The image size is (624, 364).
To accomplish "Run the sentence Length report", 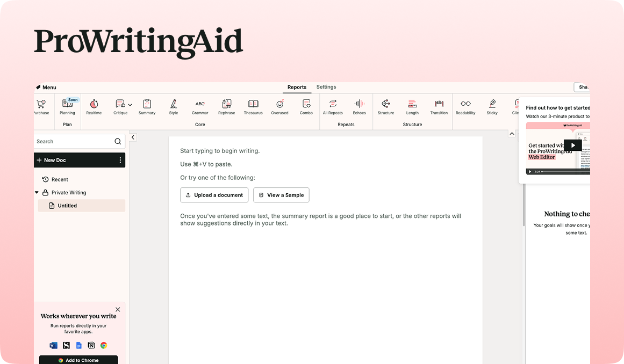I will 412,107.
